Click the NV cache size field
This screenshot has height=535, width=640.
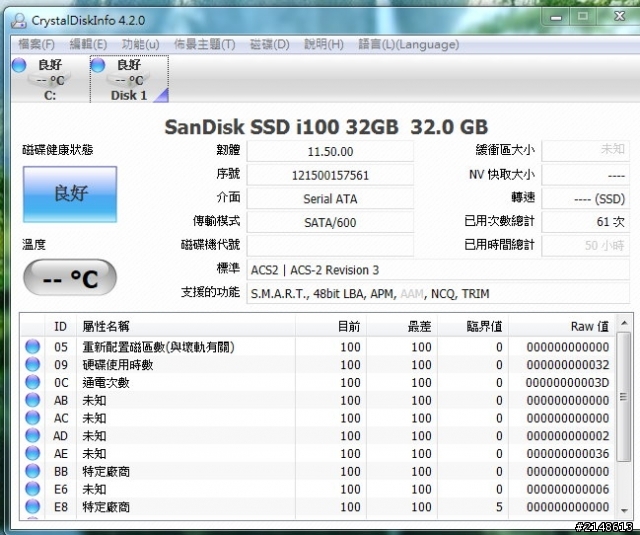click(585, 175)
